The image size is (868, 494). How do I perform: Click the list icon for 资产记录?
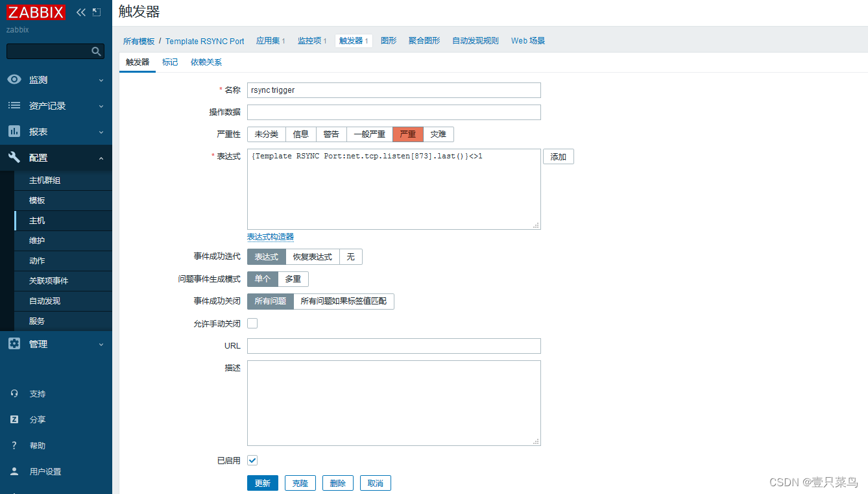(x=14, y=105)
